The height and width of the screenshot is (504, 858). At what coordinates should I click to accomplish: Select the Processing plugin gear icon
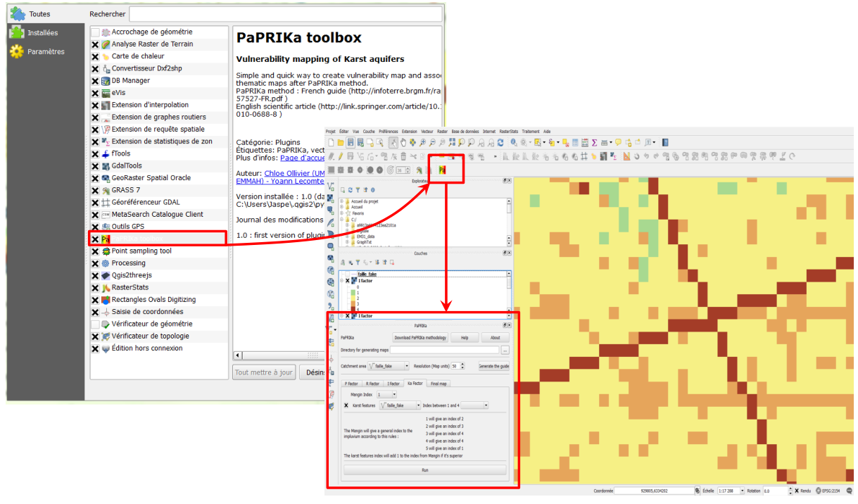point(106,263)
